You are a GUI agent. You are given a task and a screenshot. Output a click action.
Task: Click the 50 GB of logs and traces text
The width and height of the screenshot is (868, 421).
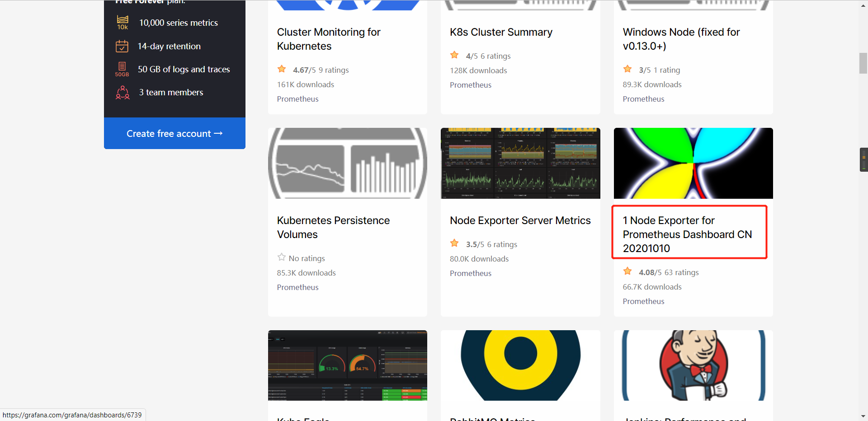pyautogui.click(x=184, y=69)
